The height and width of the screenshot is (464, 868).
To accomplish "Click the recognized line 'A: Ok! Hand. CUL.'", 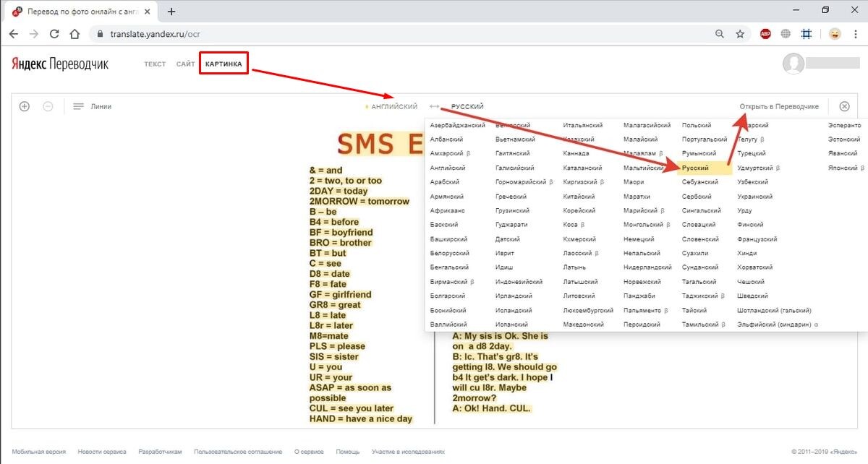I will (x=492, y=408).
